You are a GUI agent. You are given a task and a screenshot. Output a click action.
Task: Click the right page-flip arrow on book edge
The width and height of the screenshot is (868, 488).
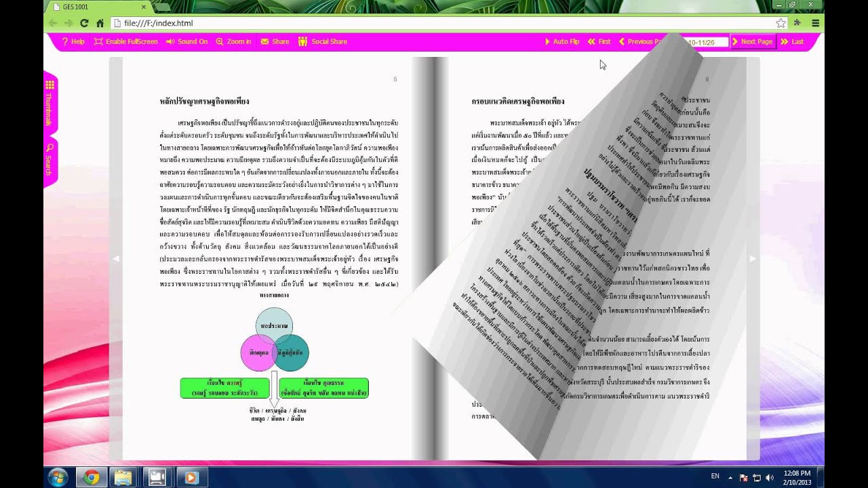pos(752,258)
